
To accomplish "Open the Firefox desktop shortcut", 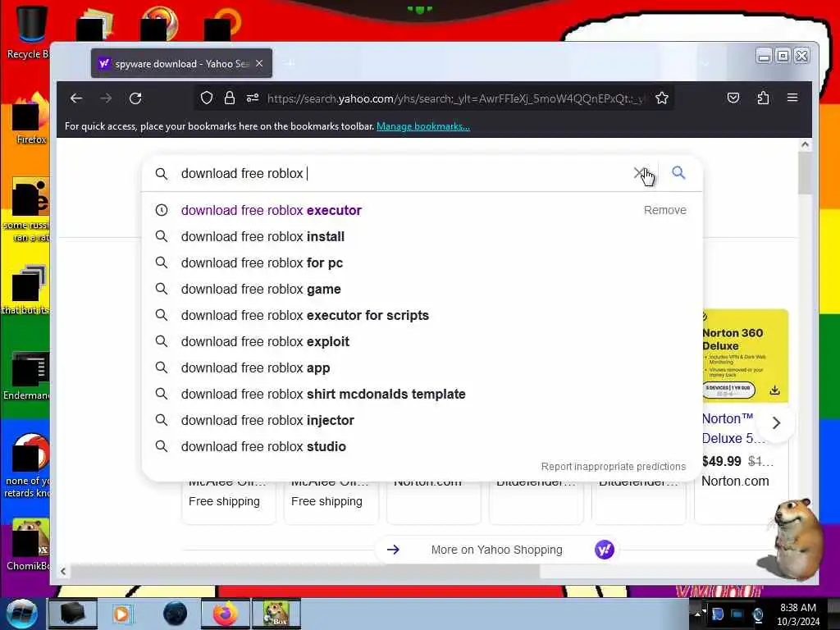I will tap(30, 119).
